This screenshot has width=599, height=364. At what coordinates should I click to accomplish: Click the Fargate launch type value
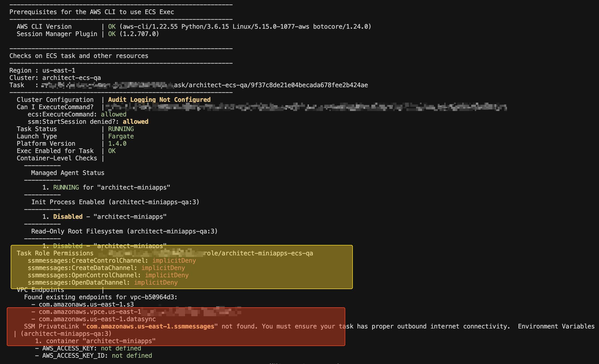121,136
